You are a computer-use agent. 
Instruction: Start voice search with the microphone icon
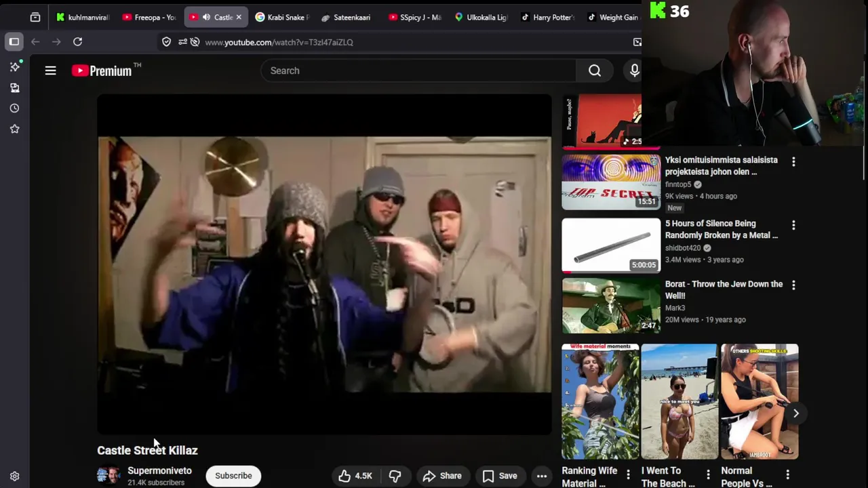(x=634, y=70)
